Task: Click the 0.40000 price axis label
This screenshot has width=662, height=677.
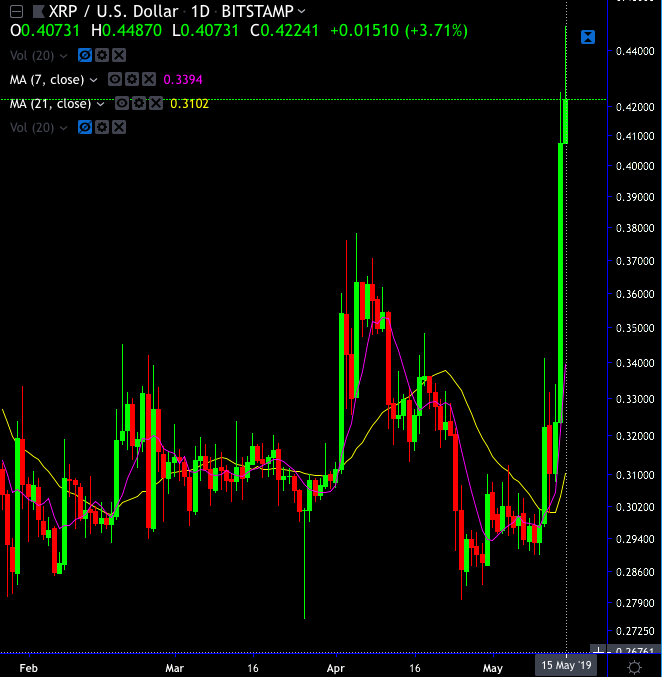Action: [x=635, y=166]
